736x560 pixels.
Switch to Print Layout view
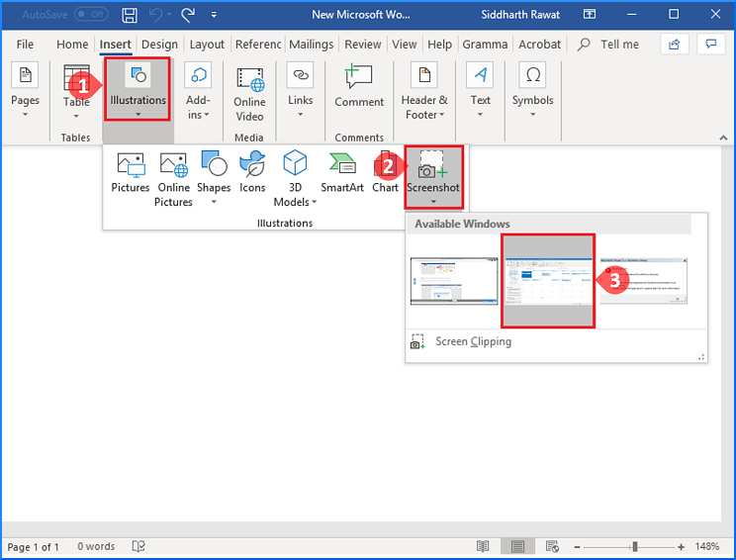coord(517,546)
